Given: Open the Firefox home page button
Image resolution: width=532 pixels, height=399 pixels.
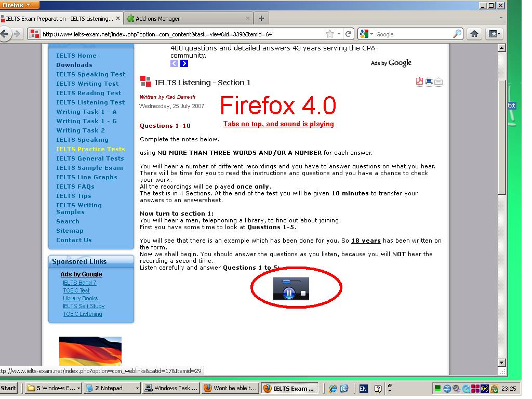Looking at the screenshot, I should 474,34.
